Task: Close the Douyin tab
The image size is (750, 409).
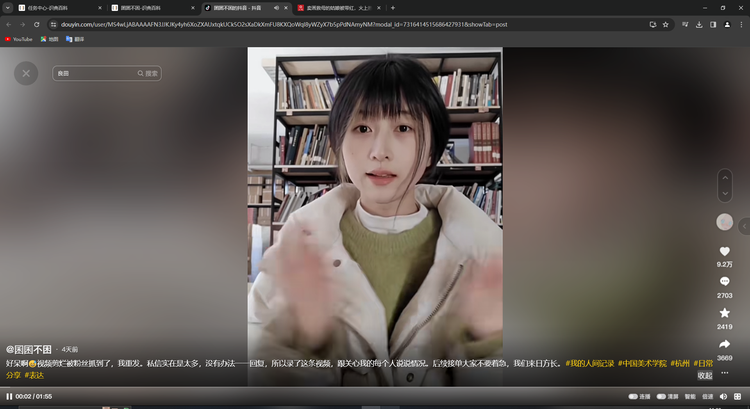Action: click(286, 8)
